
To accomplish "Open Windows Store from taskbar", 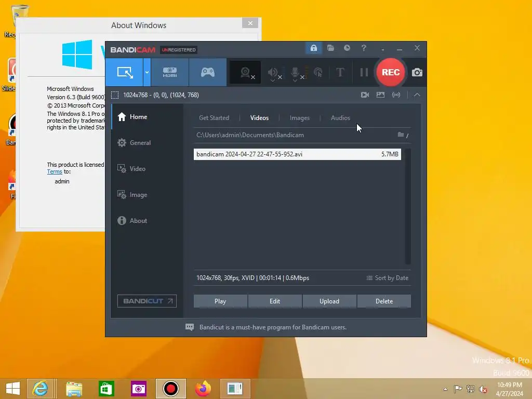I will (x=106, y=389).
